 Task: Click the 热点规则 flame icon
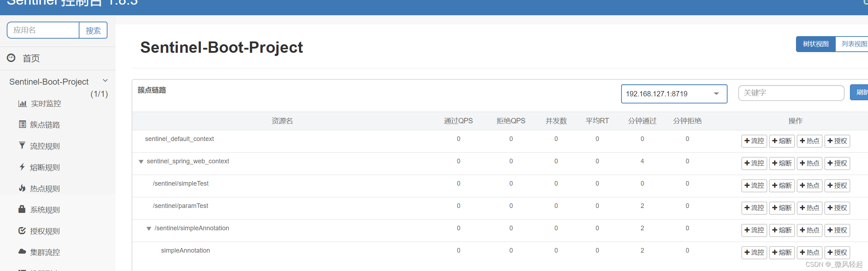22,188
